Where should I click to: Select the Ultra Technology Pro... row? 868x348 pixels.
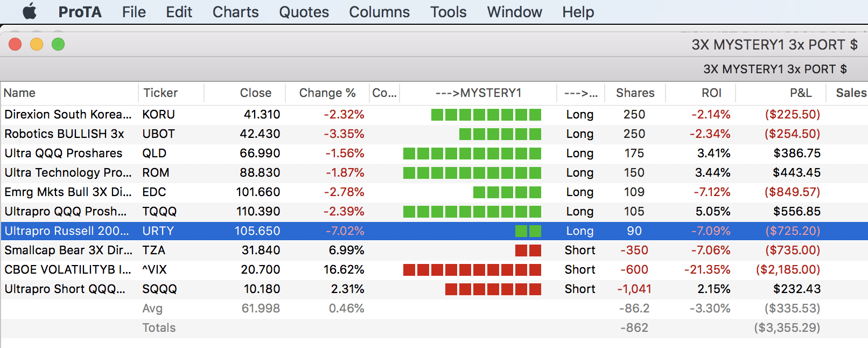click(434, 172)
